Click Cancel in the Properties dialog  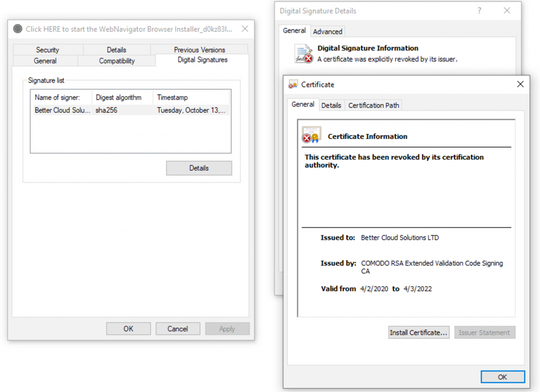point(178,329)
